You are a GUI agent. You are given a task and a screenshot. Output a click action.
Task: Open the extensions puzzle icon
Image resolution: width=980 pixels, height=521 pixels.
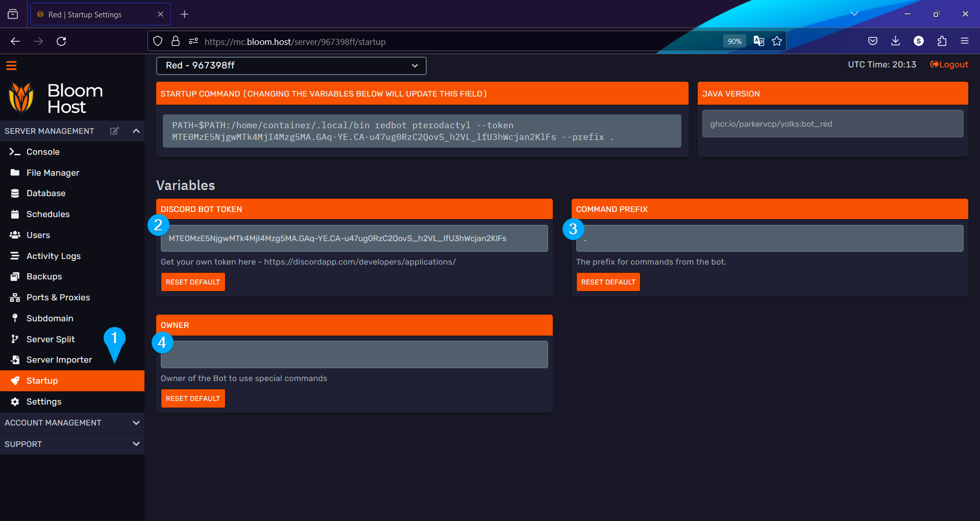pos(942,41)
